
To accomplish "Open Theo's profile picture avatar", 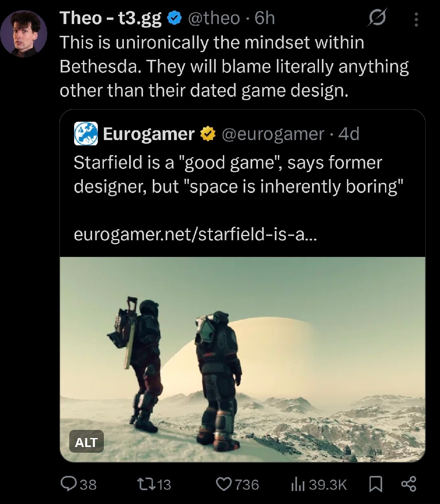I will coord(24,34).
